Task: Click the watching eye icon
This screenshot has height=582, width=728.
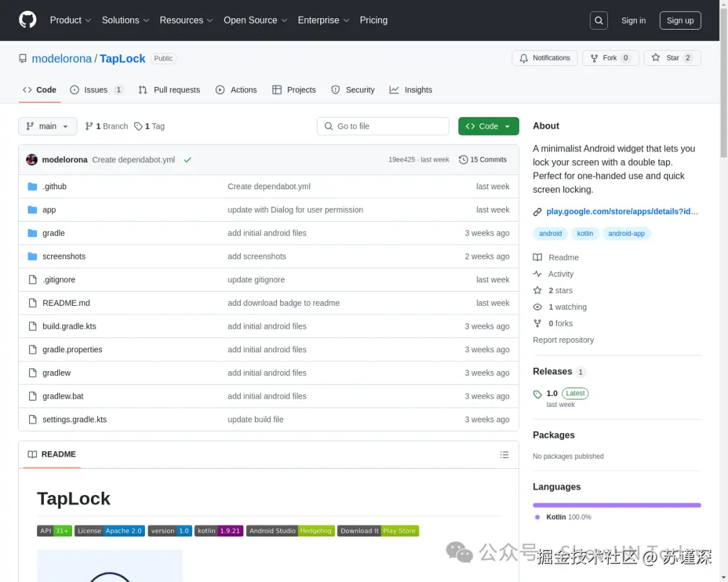Action: [x=537, y=306]
